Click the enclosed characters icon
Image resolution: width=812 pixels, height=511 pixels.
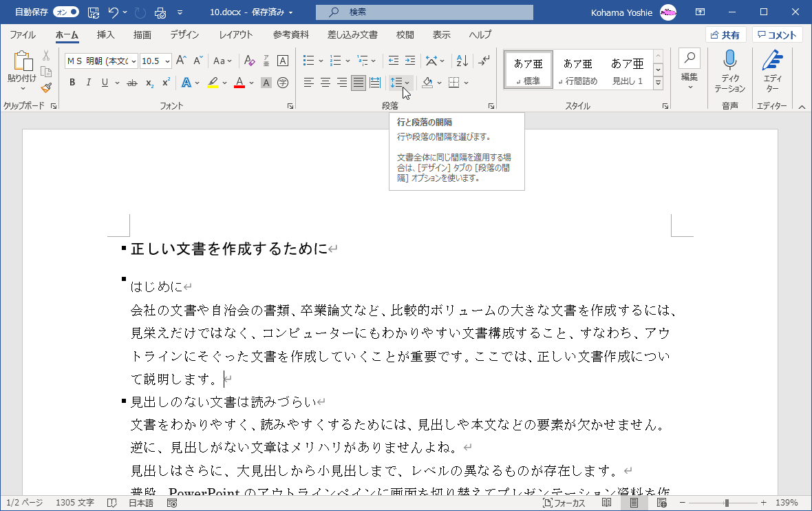pyautogui.click(x=283, y=83)
